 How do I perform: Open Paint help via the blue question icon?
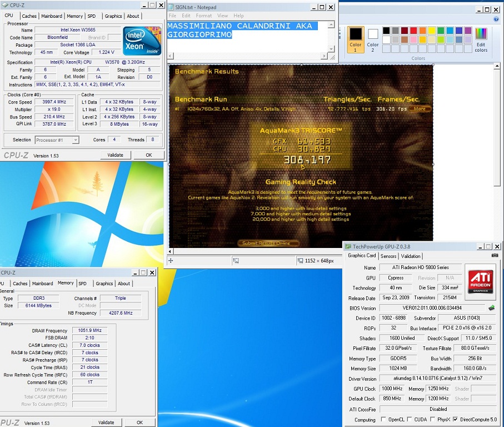coord(496,19)
